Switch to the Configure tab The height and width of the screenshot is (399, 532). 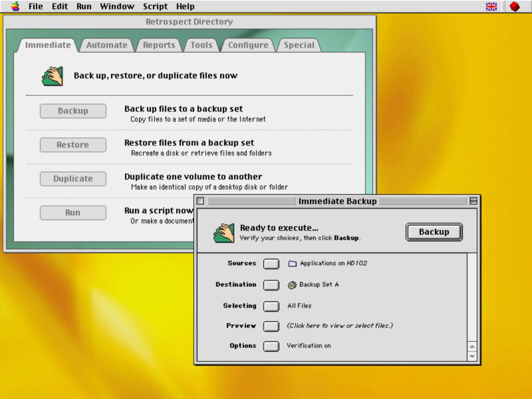248,45
